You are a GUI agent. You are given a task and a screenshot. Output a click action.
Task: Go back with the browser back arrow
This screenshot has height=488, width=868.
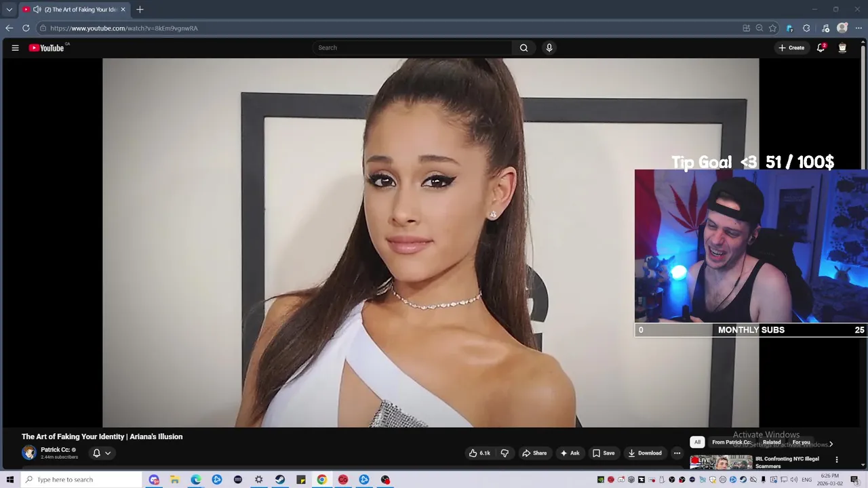point(9,28)
